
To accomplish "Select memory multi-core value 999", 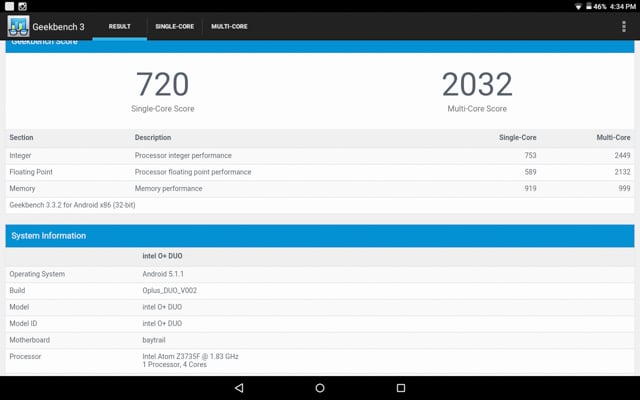I will [624, 189].
